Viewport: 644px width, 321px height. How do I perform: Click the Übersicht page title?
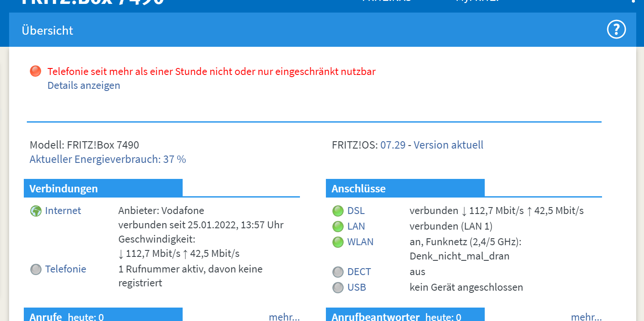(x=48, y=30)
